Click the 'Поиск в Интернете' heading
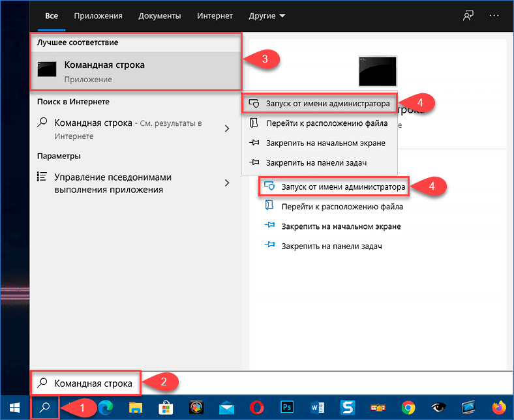The image size is (514, 420). (73, 102)
